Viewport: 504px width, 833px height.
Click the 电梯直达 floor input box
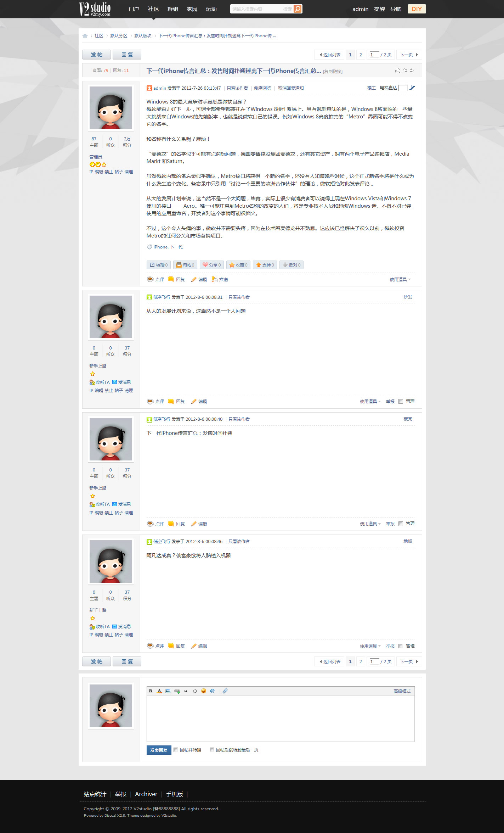(x=403, y=88)
